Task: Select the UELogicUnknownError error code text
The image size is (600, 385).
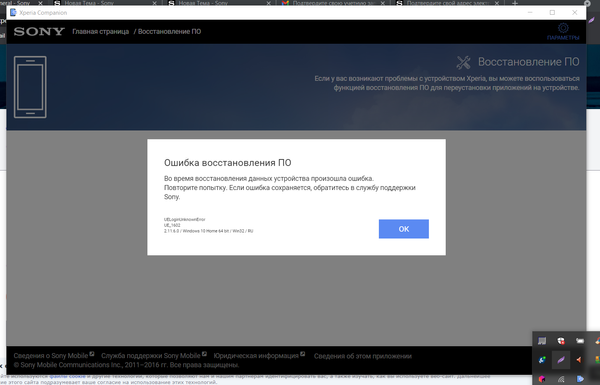Action: pos(185,219)
